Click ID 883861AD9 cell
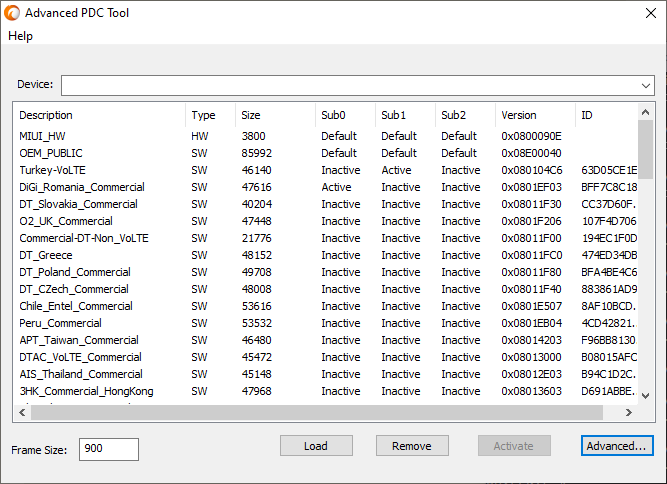 point(609,289)
